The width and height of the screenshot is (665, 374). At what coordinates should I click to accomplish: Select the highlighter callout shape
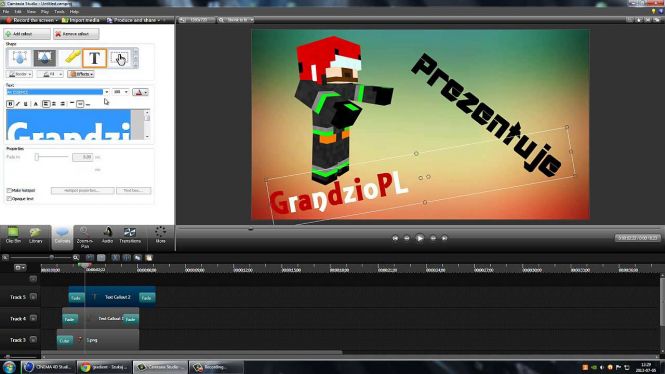pos(70,58)
